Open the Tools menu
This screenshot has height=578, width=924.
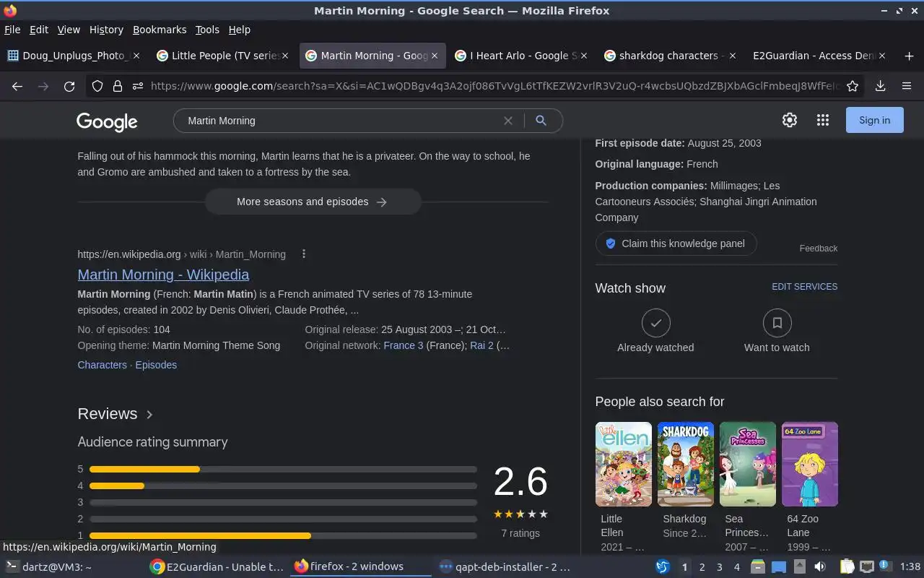(x=207, y=30)
